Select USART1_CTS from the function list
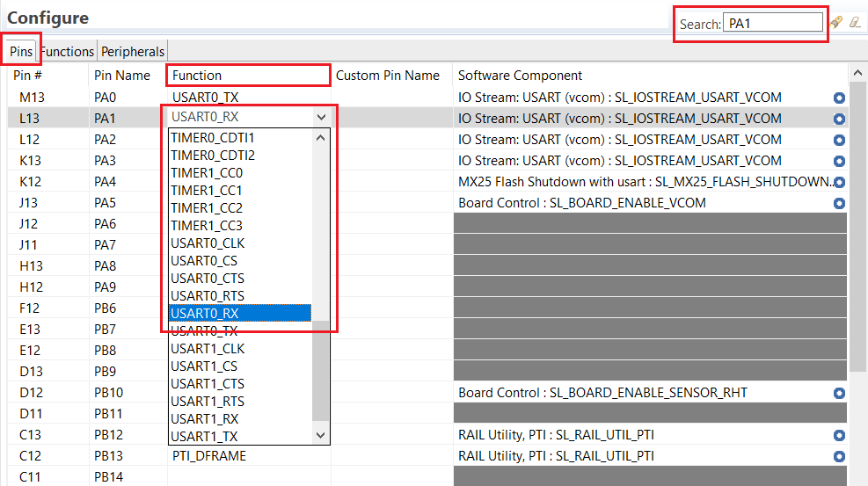The image size is (868, 486). pos(208,384)
